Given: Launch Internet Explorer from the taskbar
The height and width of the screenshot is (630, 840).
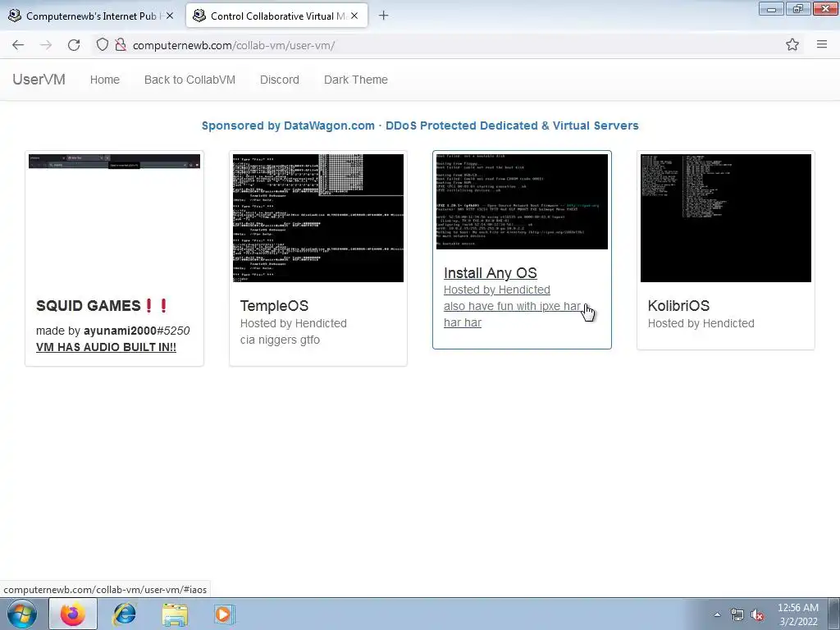Looking at the screenshot, I should (x=124, y=614).
